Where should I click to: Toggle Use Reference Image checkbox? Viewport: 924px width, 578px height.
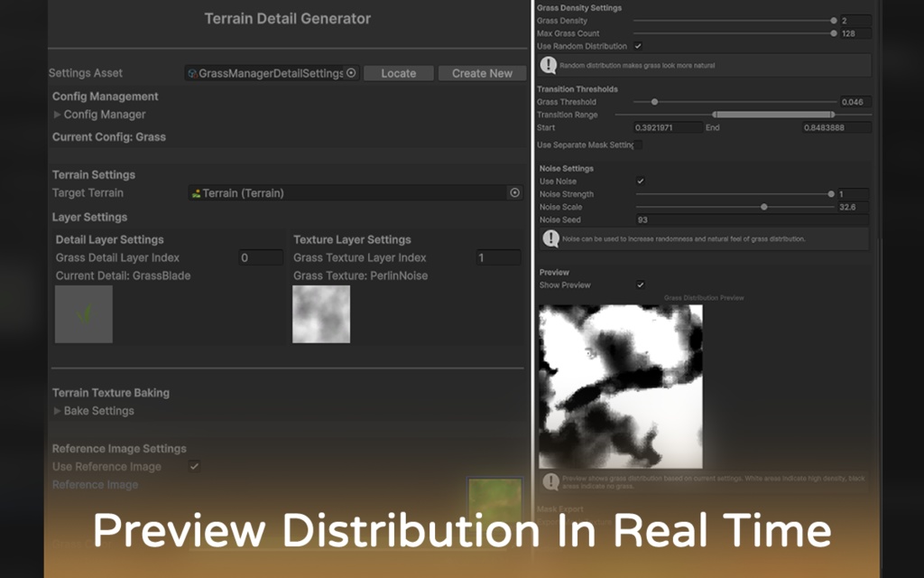tap(194, 467)
